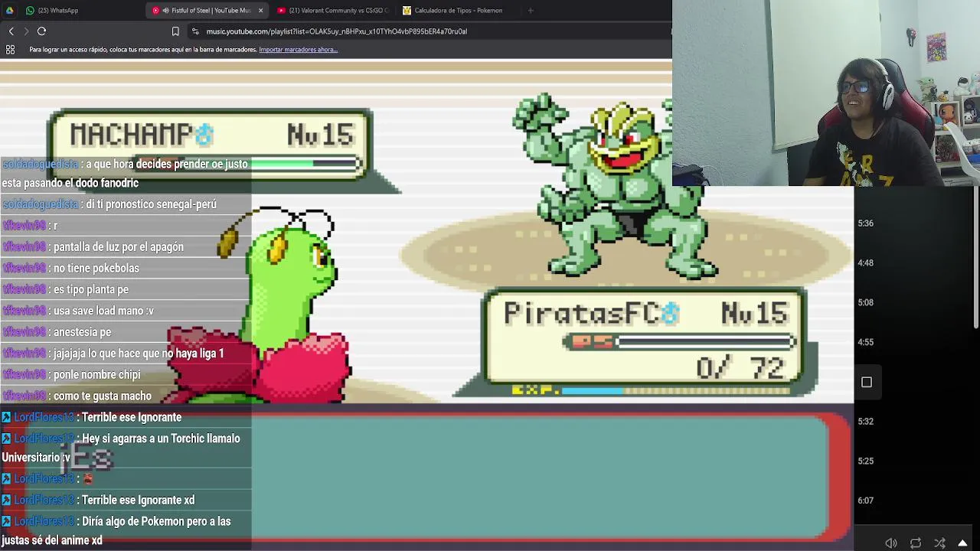Go back to the previous page
Image resolution: width=980 pixels, height=551 pixels.
pyautogui.click(x=11, y=31)
